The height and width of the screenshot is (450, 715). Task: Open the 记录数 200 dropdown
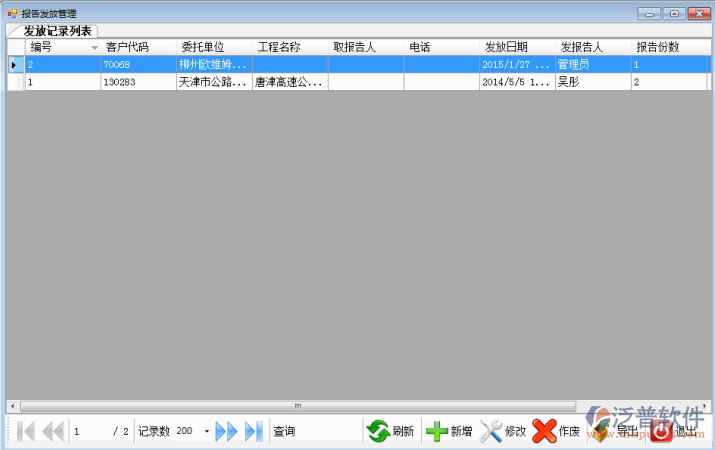click(x=207, y=431)
